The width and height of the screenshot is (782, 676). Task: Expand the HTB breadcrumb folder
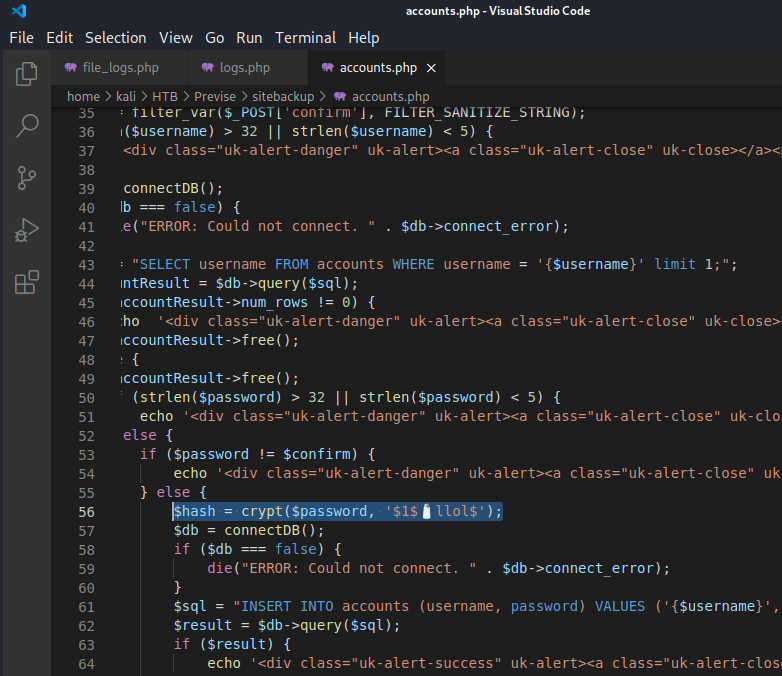coord(165,97)
